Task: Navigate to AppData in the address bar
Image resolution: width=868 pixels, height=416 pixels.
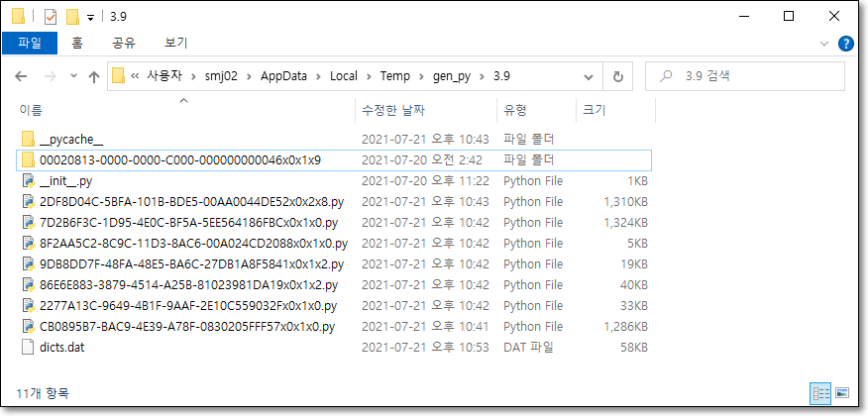Action: point(283,76)
